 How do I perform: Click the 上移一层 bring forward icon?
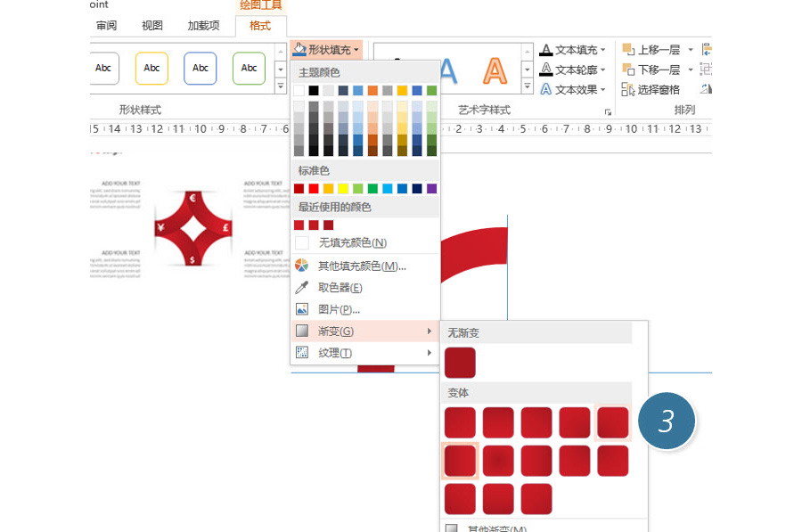(x=627, y=50)
